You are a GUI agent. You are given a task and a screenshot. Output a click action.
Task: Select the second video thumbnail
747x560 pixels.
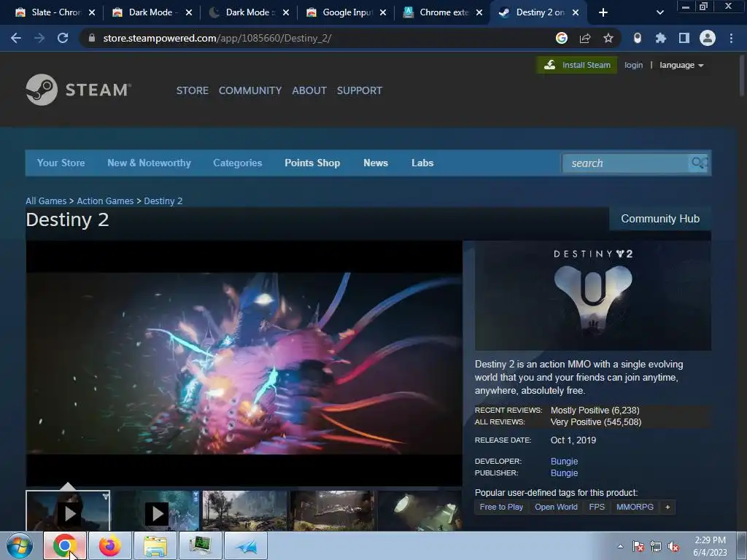[156, 510]
